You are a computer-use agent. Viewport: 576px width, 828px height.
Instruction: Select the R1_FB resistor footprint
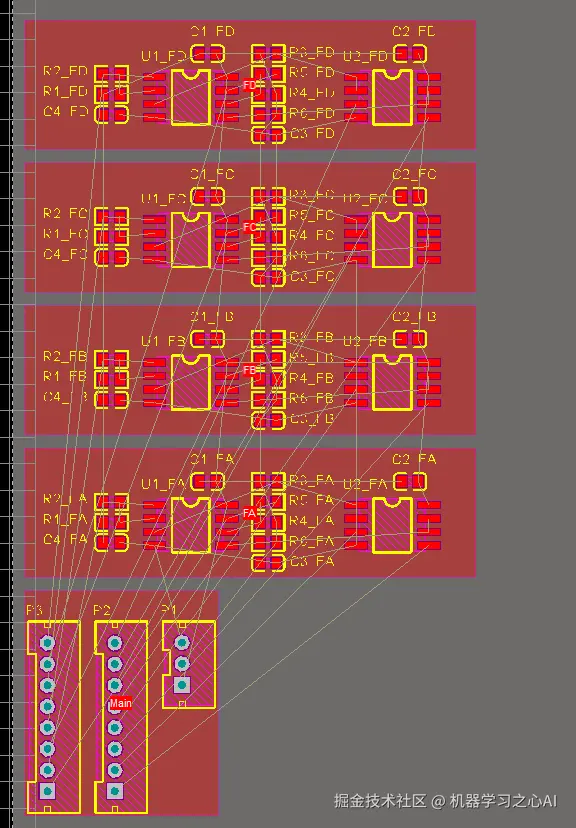111,379
